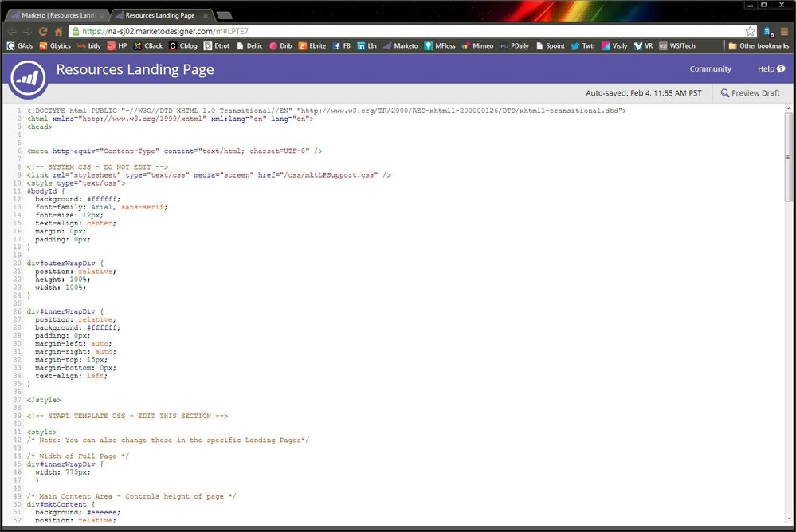Click the blue extension icon by the address bar
Image resolution: width=796 pixels, height=532 pixels.
coord(768,31)
